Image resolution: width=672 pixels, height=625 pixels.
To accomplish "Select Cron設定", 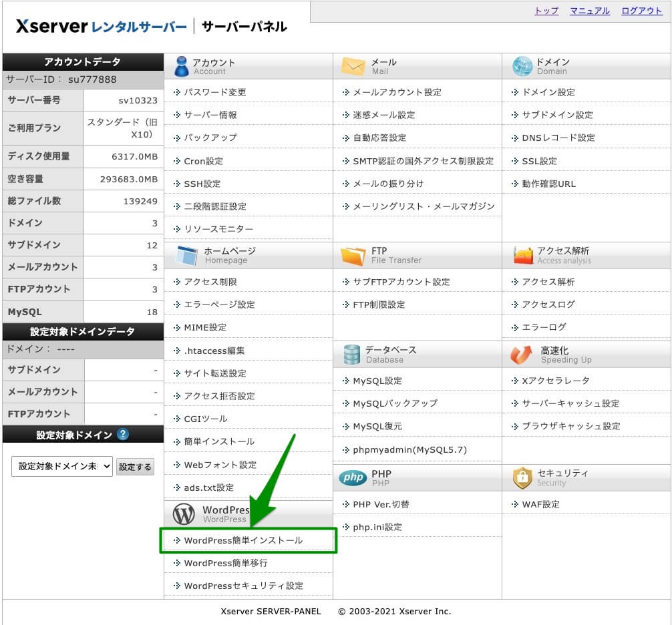I will [204, 162].
